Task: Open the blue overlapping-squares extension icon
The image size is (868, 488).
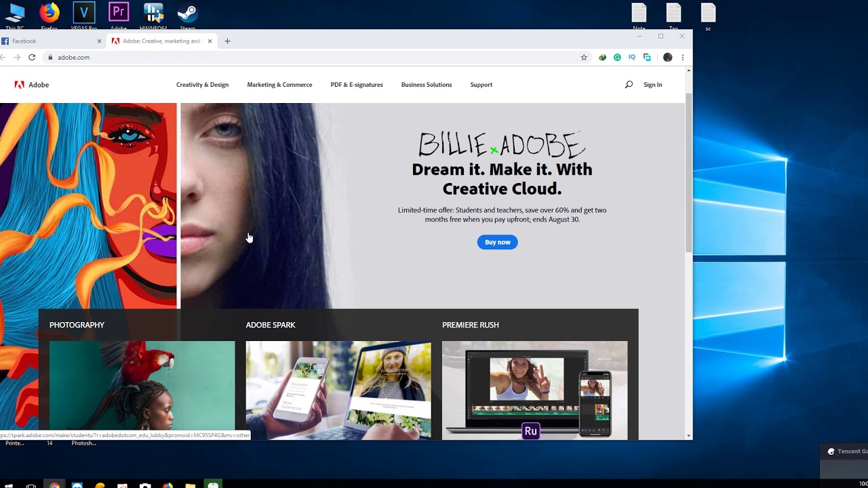Action: [647, 58]
